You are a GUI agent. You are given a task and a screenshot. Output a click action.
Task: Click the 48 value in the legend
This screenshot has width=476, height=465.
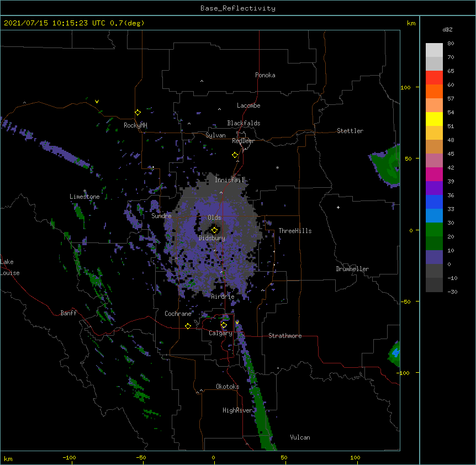(451, 140)
